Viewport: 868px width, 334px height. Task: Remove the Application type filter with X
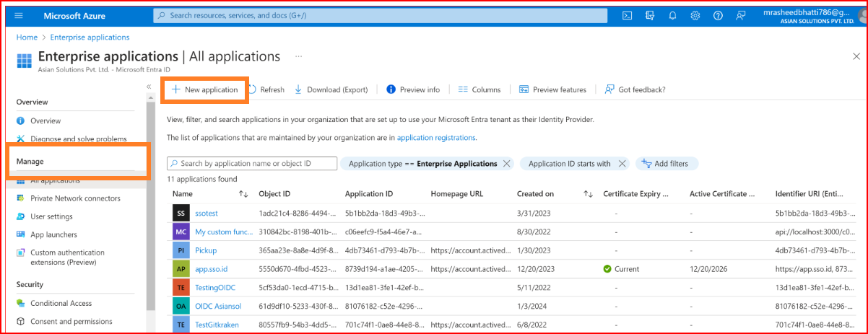pyautogui.click(x=506, y=164)
